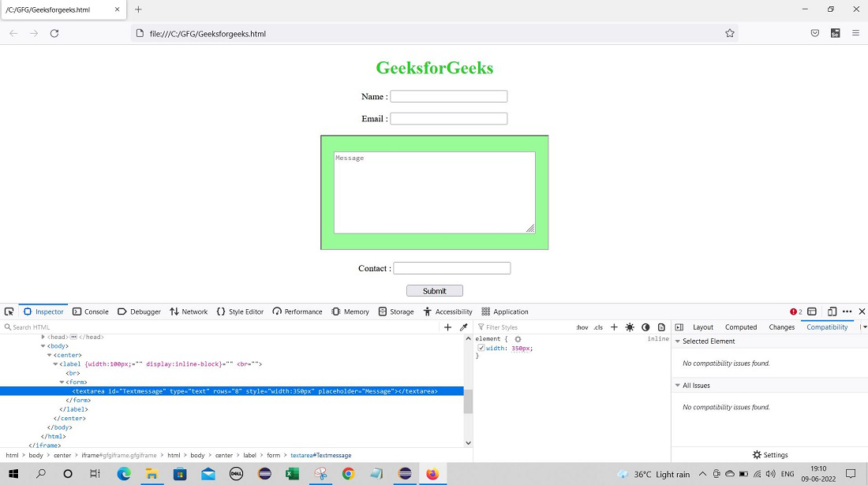This screenshot has height=485, width=868.
Task: Click the Submit button on the form
Action: click(435, 291)
